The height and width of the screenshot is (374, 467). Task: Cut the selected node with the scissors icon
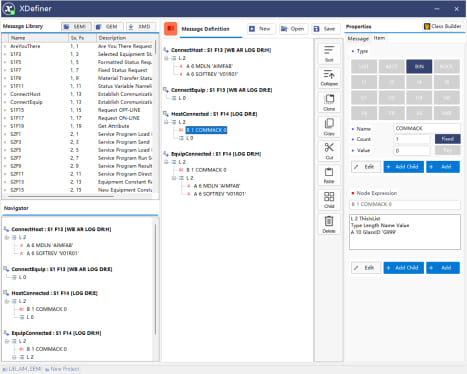(329, 151)
